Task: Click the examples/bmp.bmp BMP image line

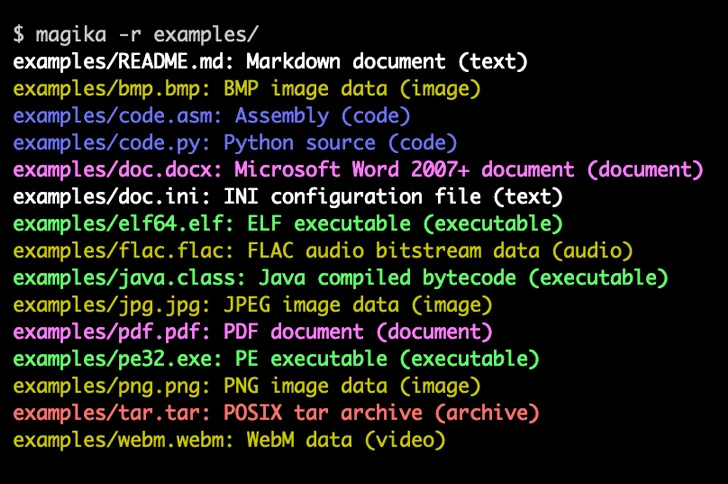Action: 247,89
